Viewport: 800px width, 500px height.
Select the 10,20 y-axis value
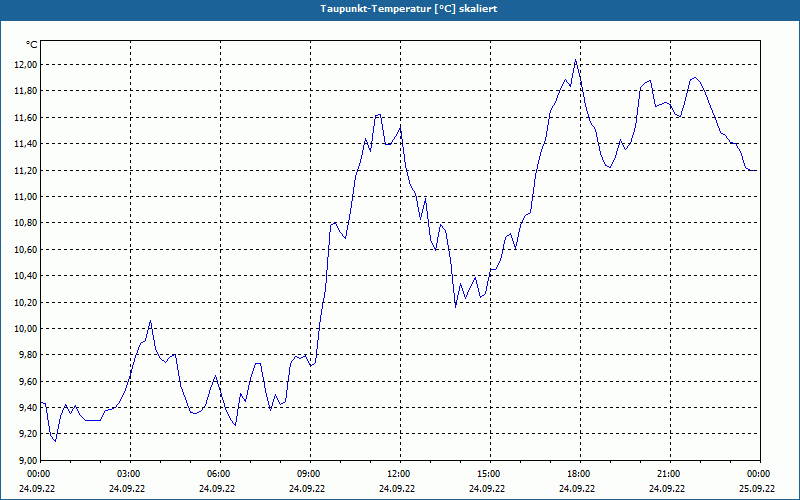pos(27,303)
